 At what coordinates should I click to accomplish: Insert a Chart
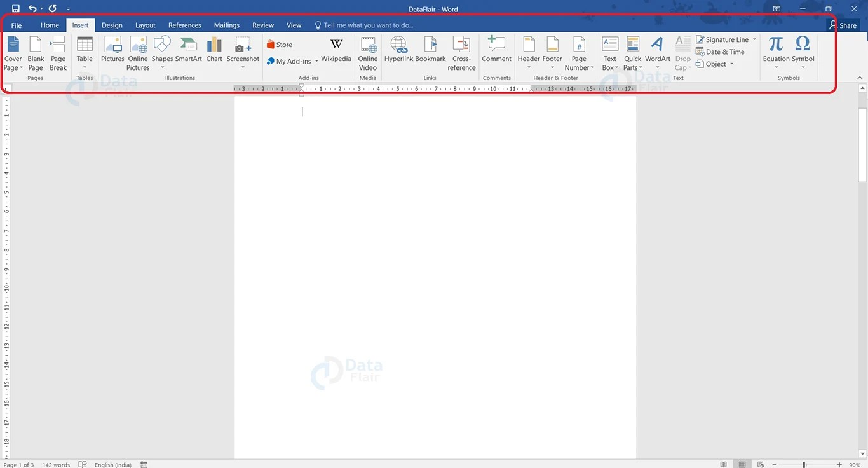[x=214, y=50]
